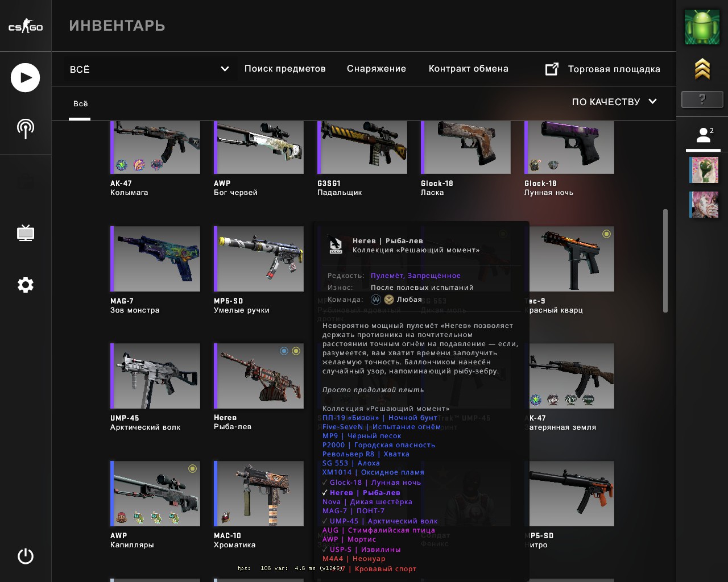Open the ПО КАЧЕСТВУ sort dropdown
Screen dimensions: 728x582
pos(615,102)
